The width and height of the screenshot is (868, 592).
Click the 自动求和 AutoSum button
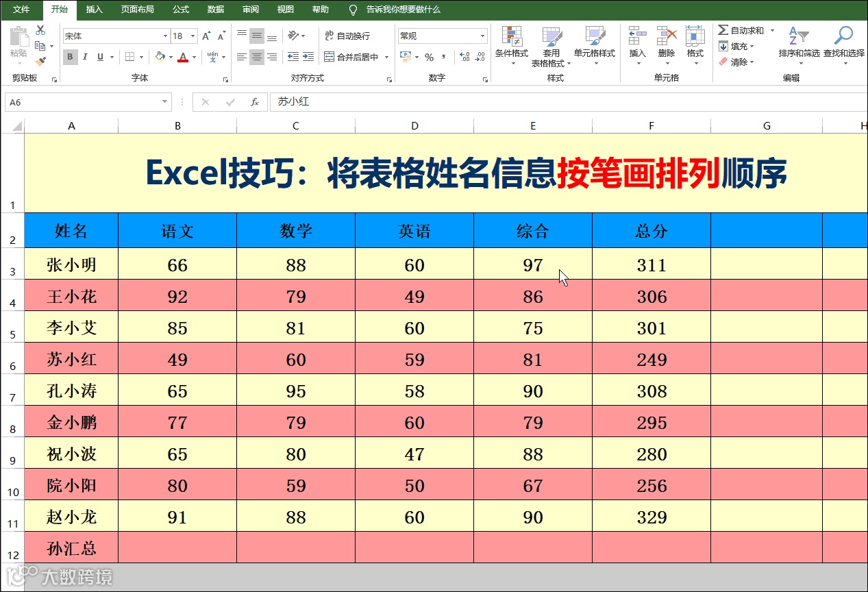[741, 30]
